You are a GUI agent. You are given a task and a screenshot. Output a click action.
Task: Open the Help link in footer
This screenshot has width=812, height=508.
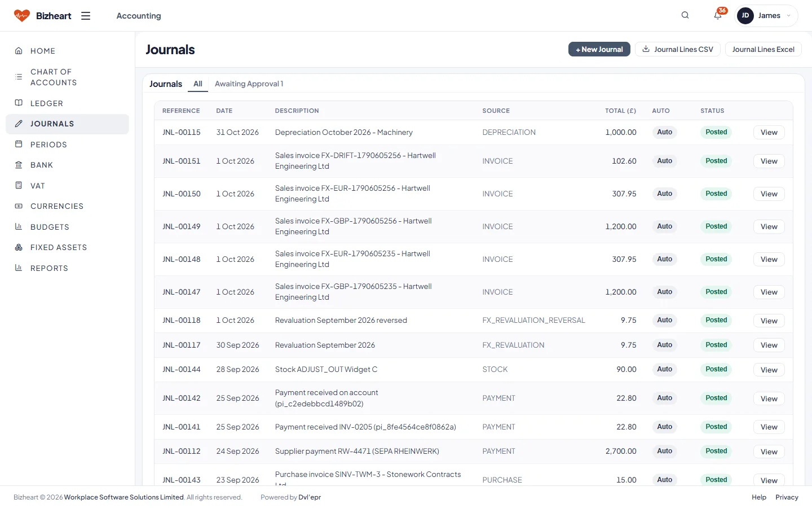click(x=759, y=497)
